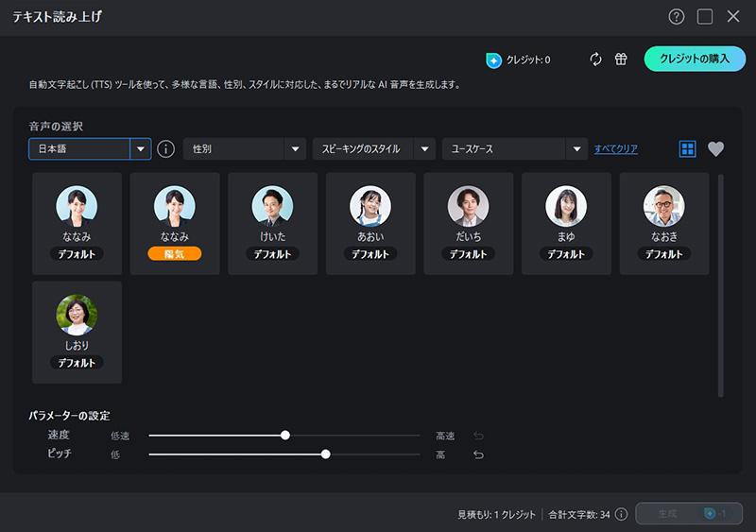Click the voice list vertical scrollbar

click(721, 285)
